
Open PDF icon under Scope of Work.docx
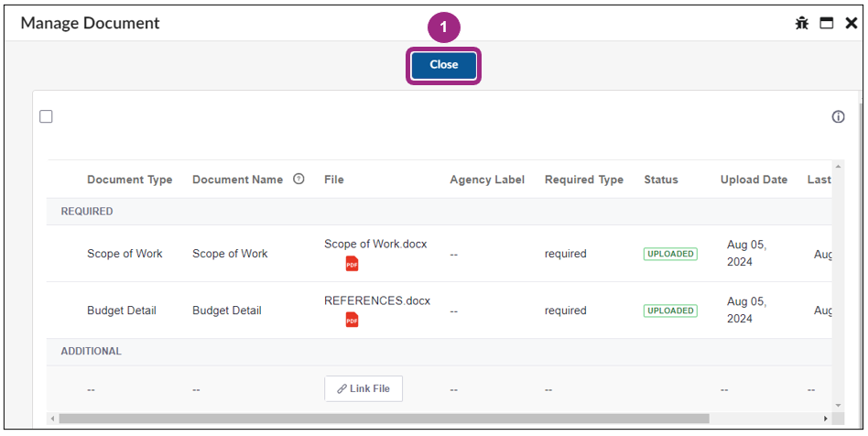tap(352, 264)
